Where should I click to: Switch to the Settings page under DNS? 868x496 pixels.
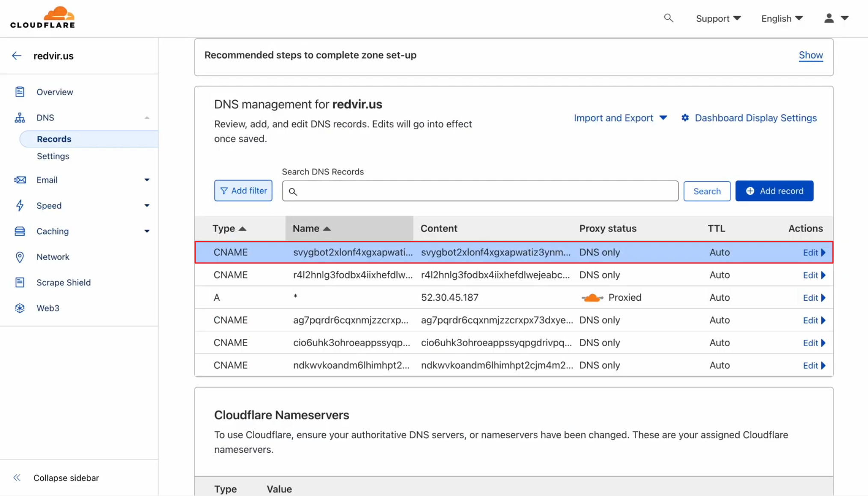(53, 156)
